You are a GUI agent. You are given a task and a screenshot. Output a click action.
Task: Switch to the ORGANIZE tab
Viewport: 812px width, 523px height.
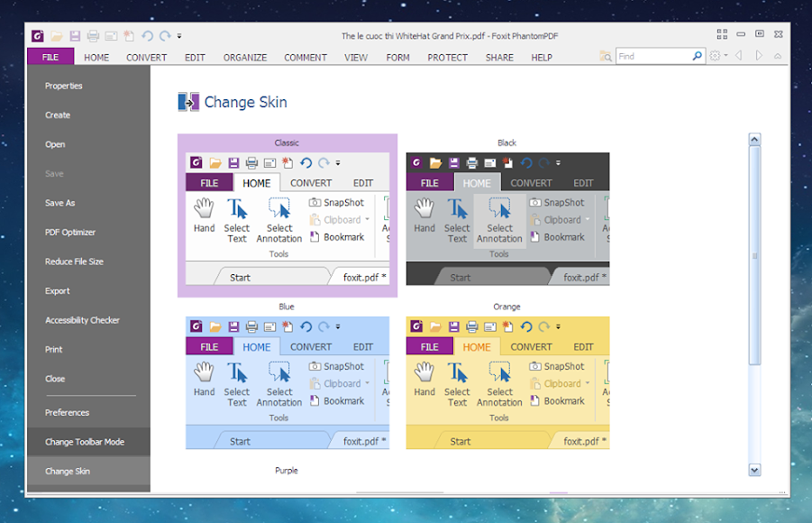click(x=245, y=58)
